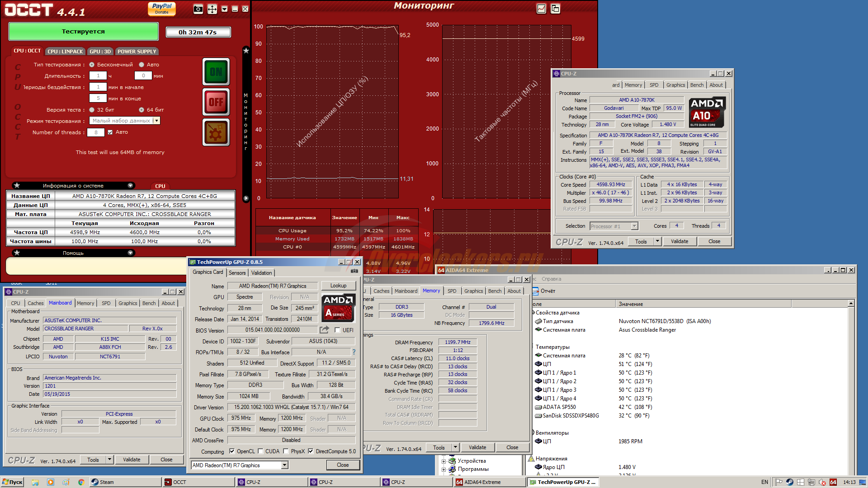Click the hours duration input field
Image resolution: width=868 pixels, height=488 pixels.
pyautogui.click(x=98, y=76)
